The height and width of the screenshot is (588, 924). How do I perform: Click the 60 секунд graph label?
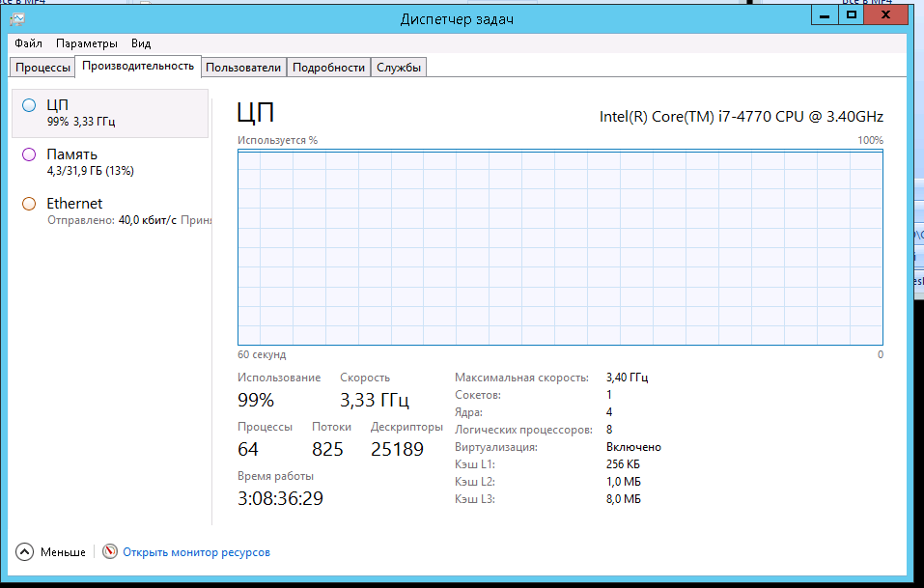(x=262, y=354)
